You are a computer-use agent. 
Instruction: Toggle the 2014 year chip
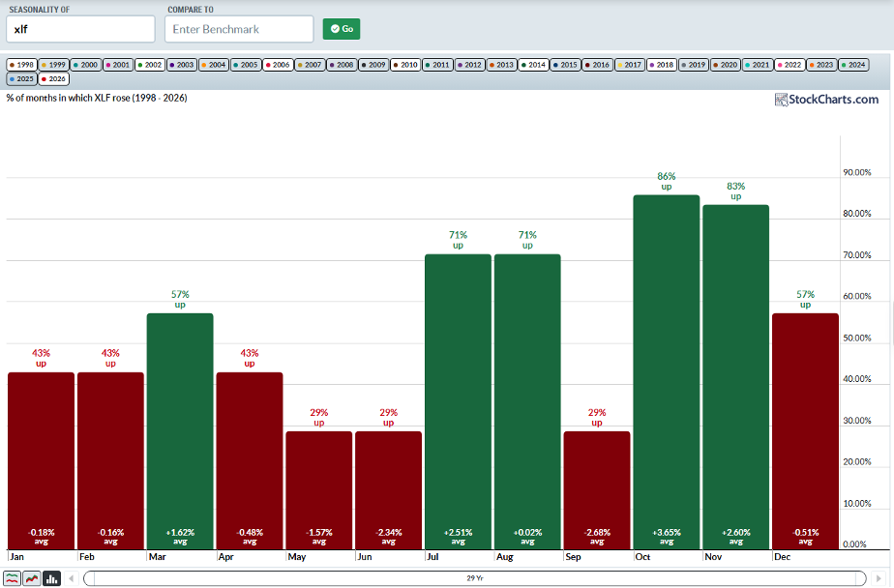click(x=533, y=65)
